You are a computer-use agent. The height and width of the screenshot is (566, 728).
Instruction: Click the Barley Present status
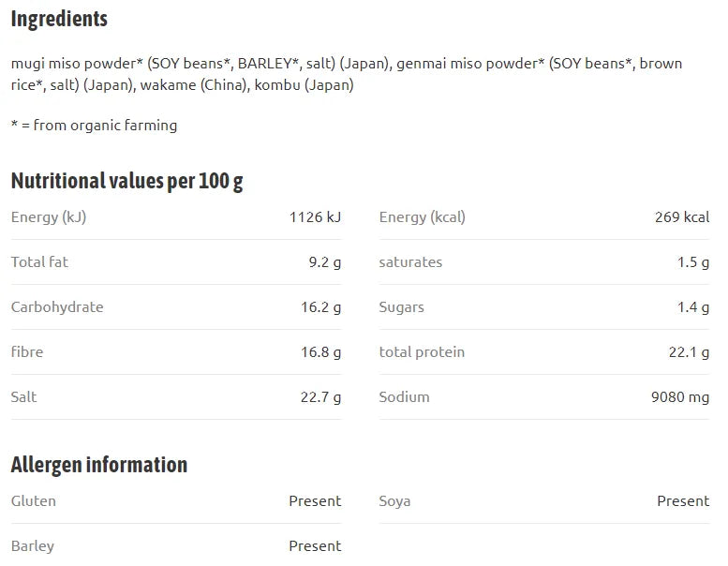point(315,546)
